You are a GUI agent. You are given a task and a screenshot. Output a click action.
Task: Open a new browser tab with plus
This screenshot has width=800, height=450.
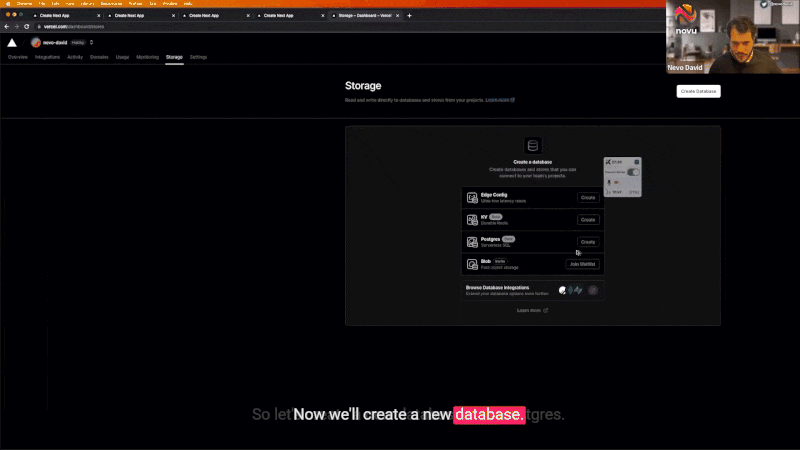409,16
